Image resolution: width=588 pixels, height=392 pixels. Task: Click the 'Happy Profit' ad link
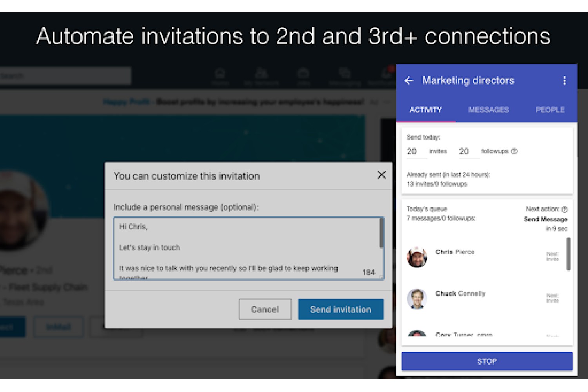pyautogui.click(x=127, y=102)
